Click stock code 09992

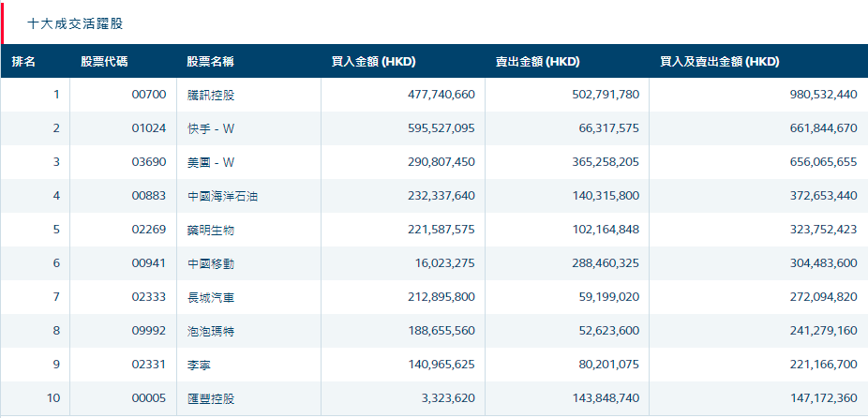149,331
